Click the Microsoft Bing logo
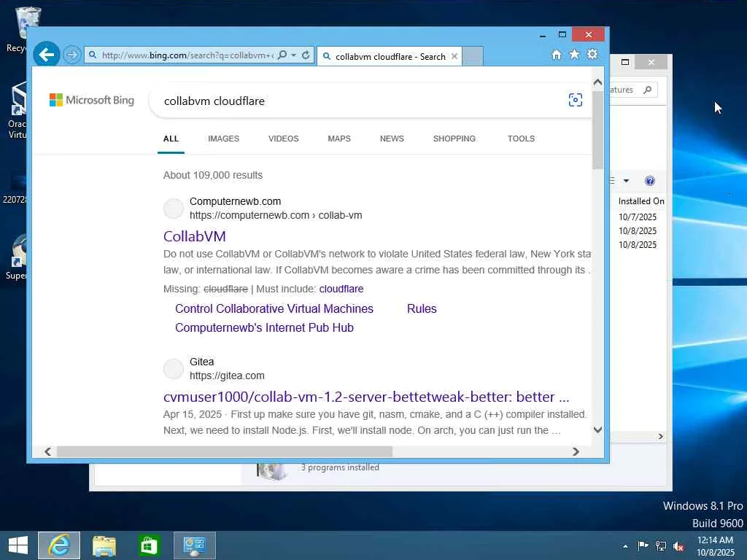Screen dimensions: 747x560 tap(92, 100)
